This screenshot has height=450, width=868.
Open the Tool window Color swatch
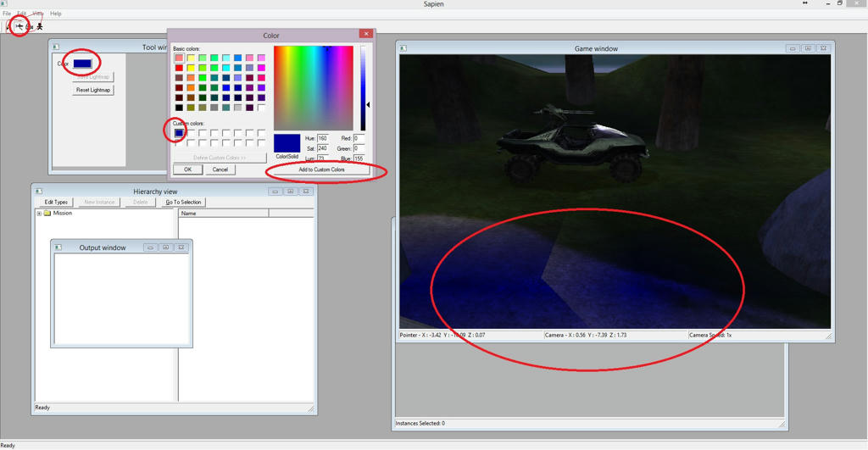(82, 64)
